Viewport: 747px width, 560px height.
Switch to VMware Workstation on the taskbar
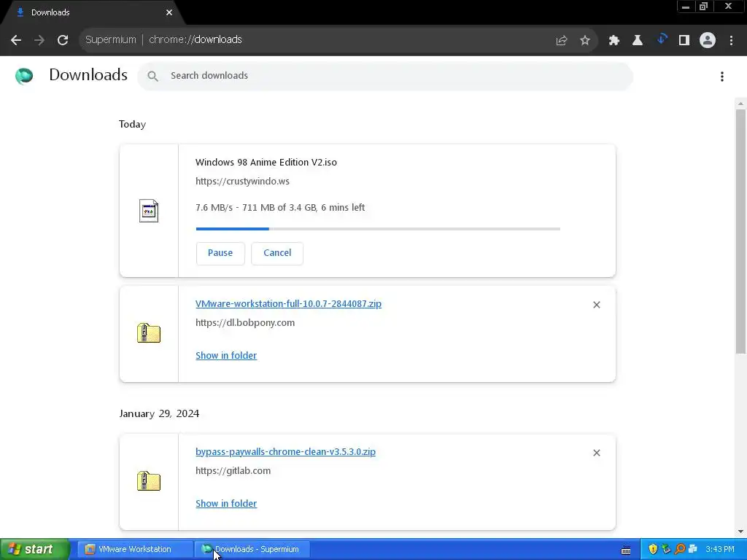[134, 549]
